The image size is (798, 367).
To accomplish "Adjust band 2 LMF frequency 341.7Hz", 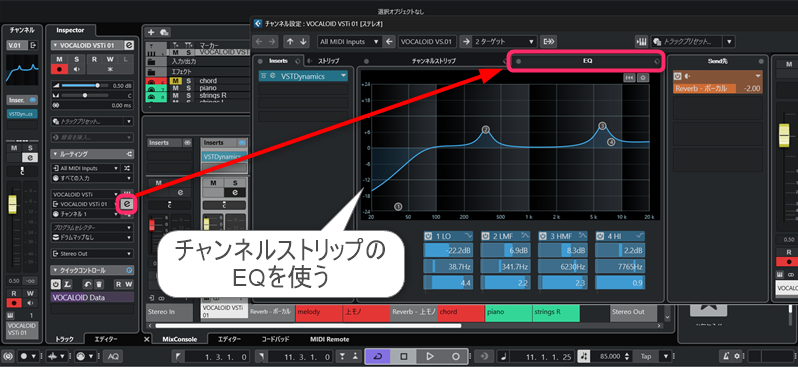I will tap(505, 266).
